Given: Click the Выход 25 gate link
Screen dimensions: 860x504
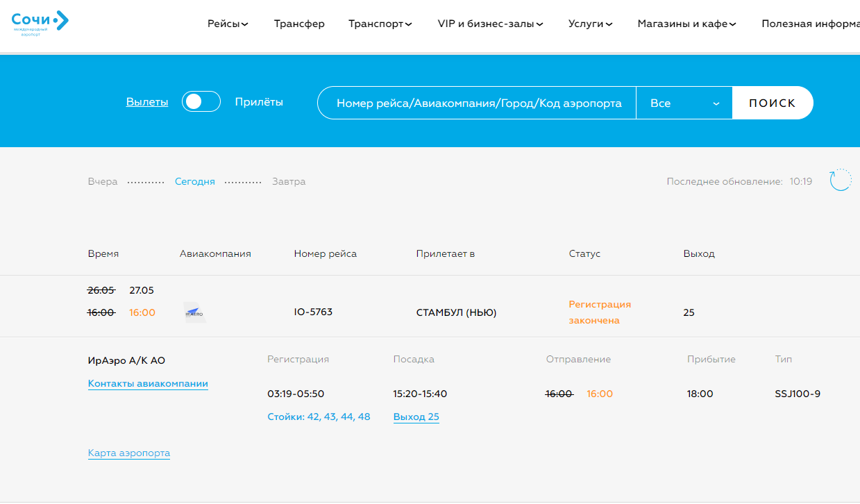Looking at the screenshot, I should coord(416,417).
